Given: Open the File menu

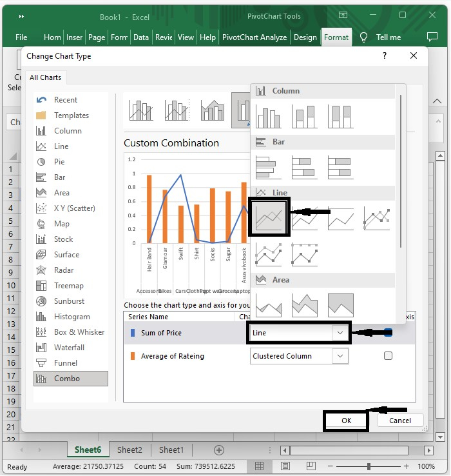Looking at the screenshot, I should (21, 37).
